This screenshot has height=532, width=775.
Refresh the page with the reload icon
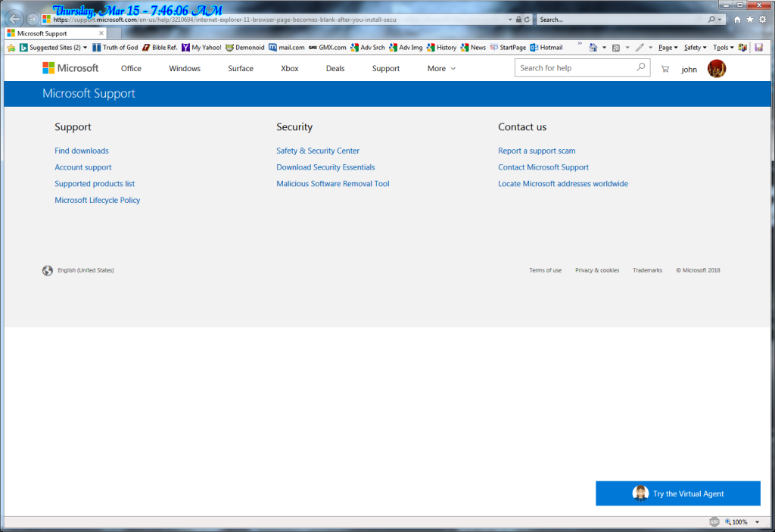click(527, 19)
